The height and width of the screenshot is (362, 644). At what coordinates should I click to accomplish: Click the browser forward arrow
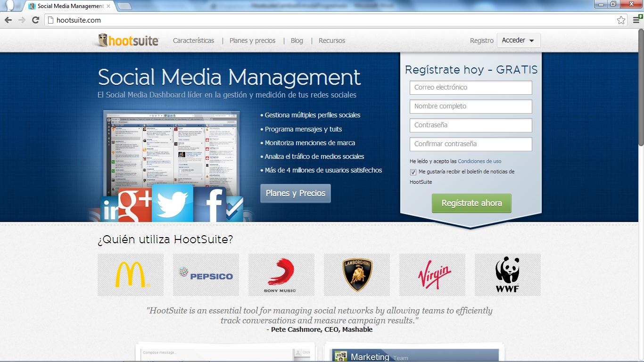coord(21,20)
